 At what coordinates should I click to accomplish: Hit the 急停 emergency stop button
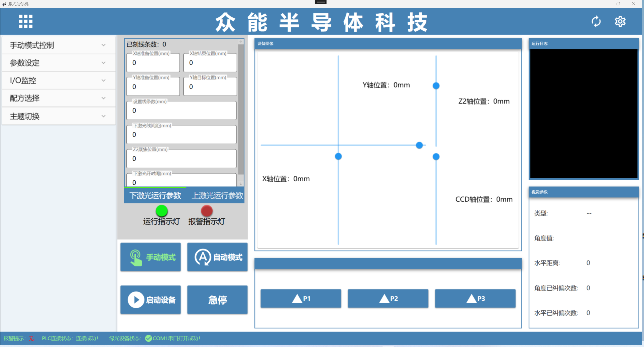click(x=217, y=300)
